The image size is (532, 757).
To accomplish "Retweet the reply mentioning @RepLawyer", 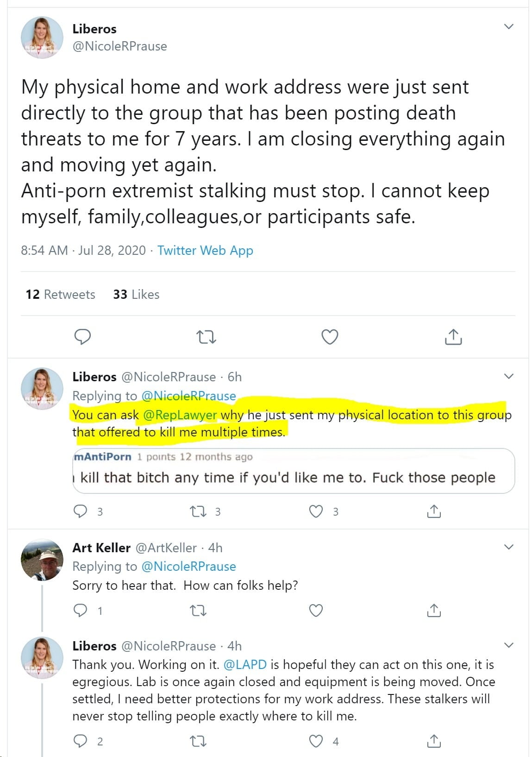I will (x=199, y=511).
